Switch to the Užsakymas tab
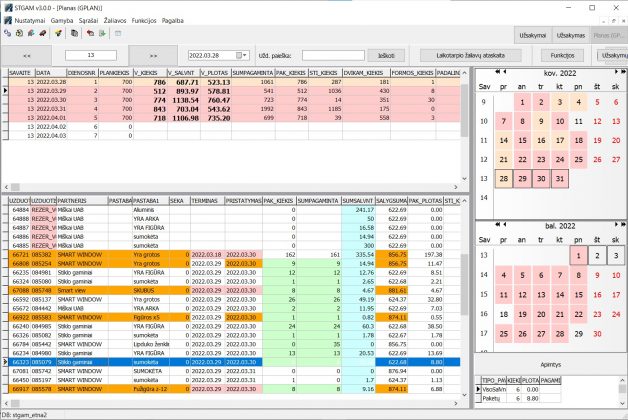The height and width of the screenshot is (420, 628). (571, 35)
